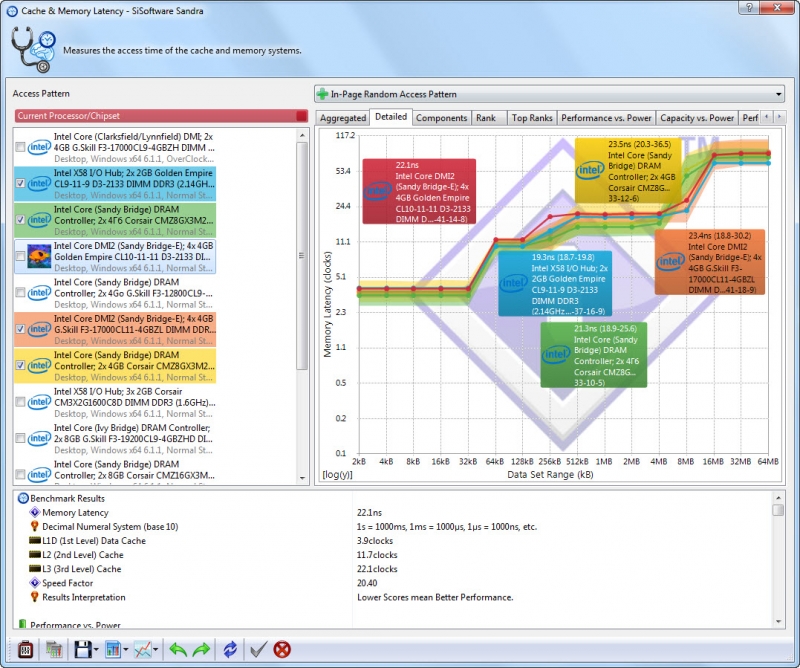Click the red 22.1ns chart legend box
Image resolution: width=800 pixels, height=668 pixels.
coord(419,191)
